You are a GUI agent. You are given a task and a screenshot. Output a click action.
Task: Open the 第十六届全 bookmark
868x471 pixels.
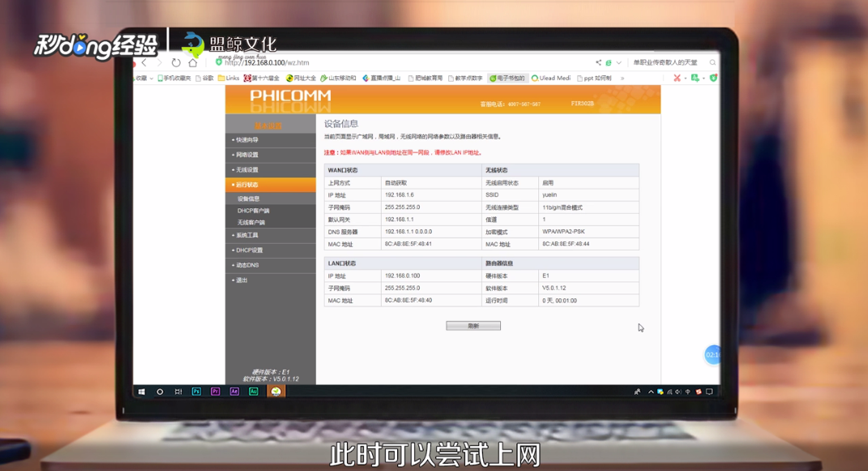point(262,79)
